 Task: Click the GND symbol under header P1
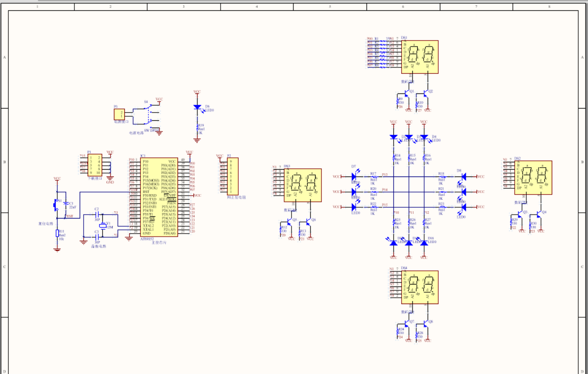110,179
